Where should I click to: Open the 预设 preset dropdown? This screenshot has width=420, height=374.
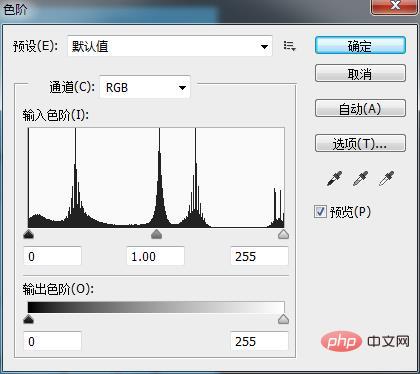coord(170,46)
